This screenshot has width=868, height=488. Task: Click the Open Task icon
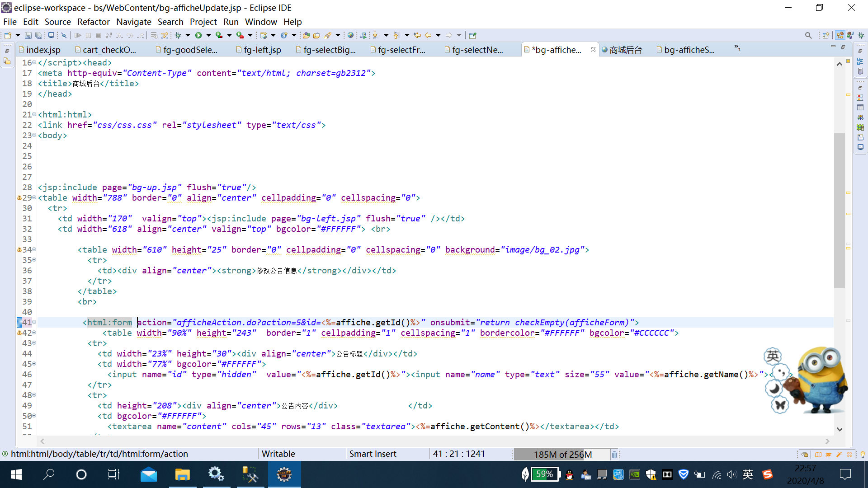[x=316, y=35]
